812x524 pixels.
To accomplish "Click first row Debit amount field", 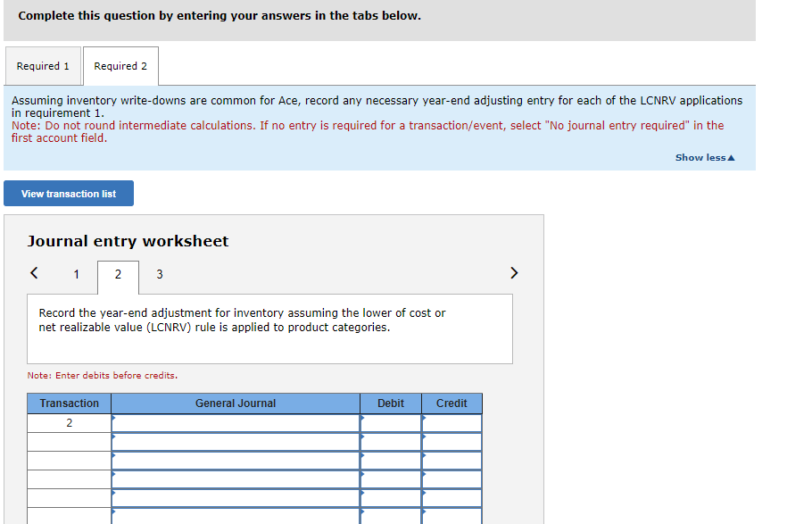I will [x=391, y=423].
